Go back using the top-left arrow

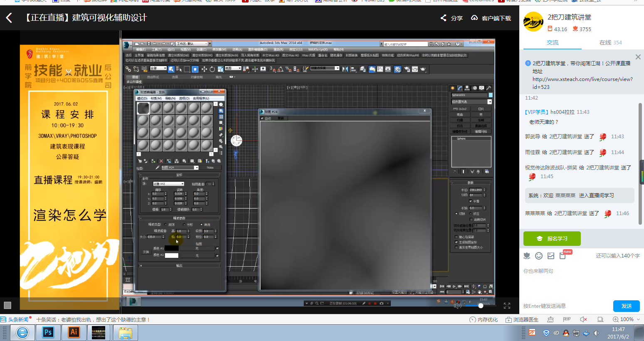[9, 18]
